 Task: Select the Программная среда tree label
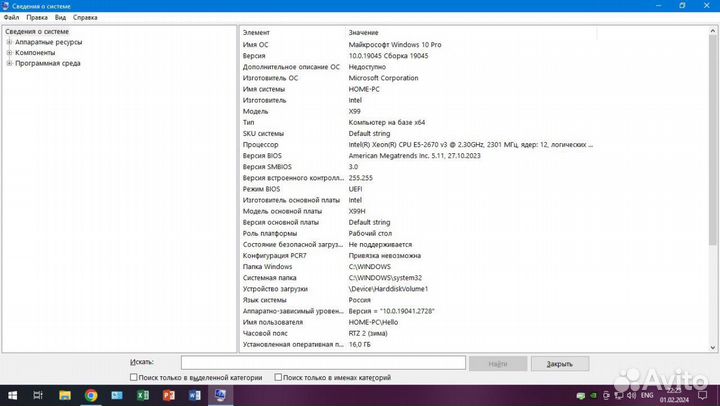tap(48, 63)
